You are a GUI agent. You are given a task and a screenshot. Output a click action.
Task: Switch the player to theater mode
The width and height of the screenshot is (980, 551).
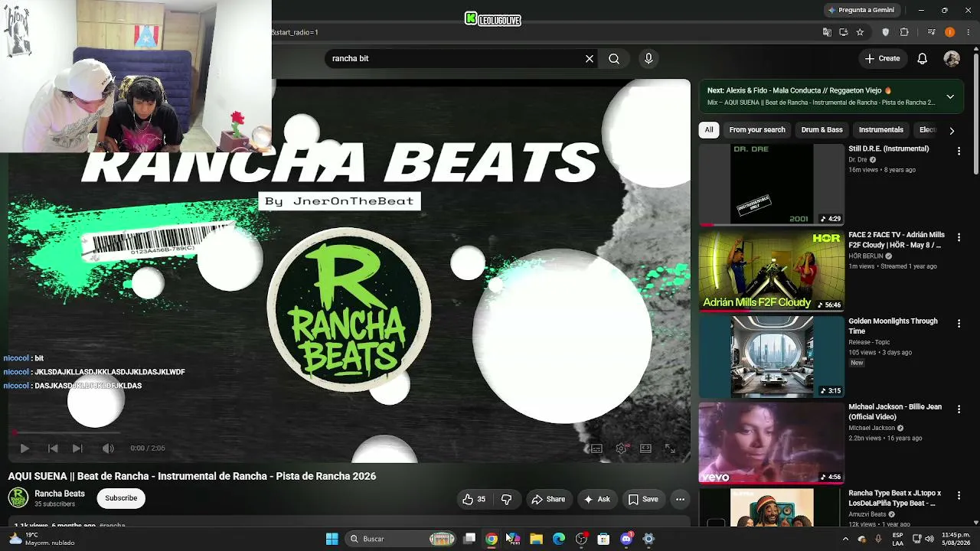(x=645, y=448)
